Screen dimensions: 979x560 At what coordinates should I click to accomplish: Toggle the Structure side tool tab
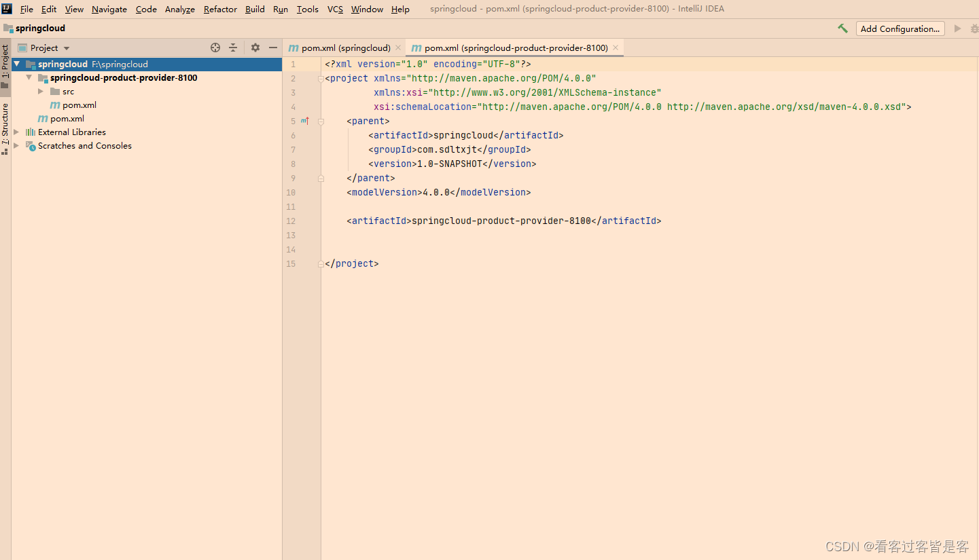coord(5,129)
